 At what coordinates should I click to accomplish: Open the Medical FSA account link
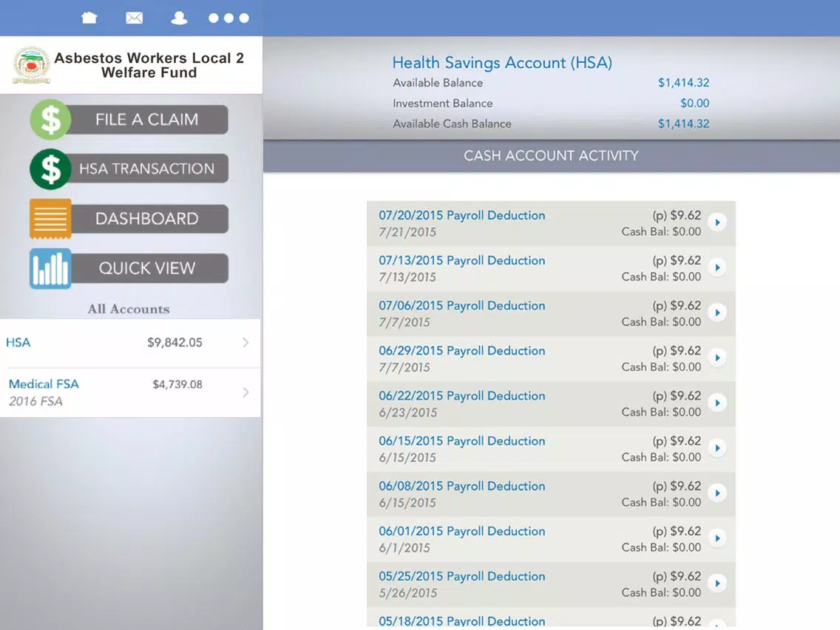coord(44,384)
